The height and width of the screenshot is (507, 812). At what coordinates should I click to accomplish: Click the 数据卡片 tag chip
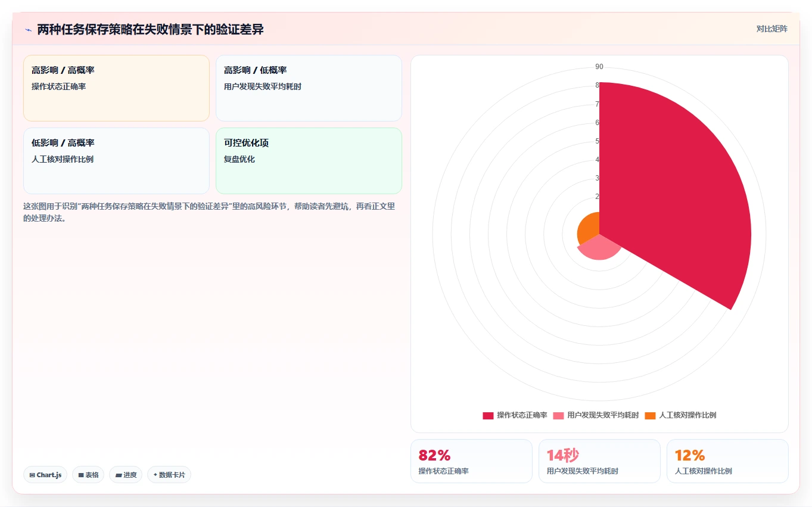(x=169, y=475)
